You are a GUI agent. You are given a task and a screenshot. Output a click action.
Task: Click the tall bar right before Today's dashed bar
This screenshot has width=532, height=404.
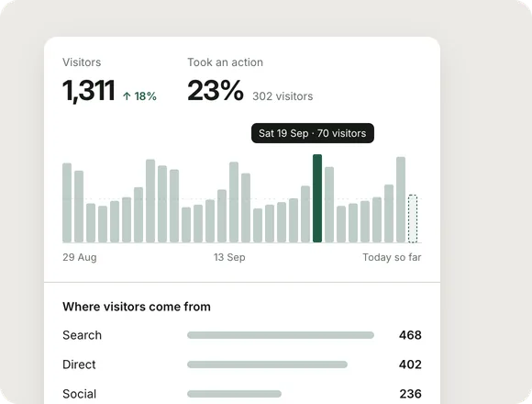pyautogui.click(x=401, y=199)
